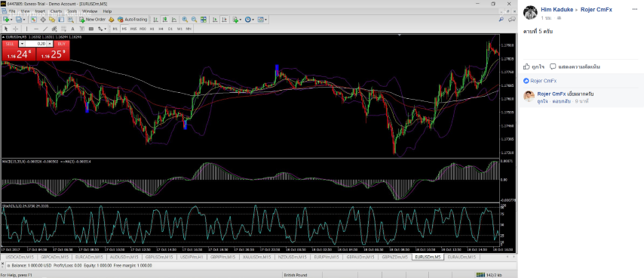Click the Profiles toolbar icon
Viewport: 644px width, 278px height.
[18, 20]
